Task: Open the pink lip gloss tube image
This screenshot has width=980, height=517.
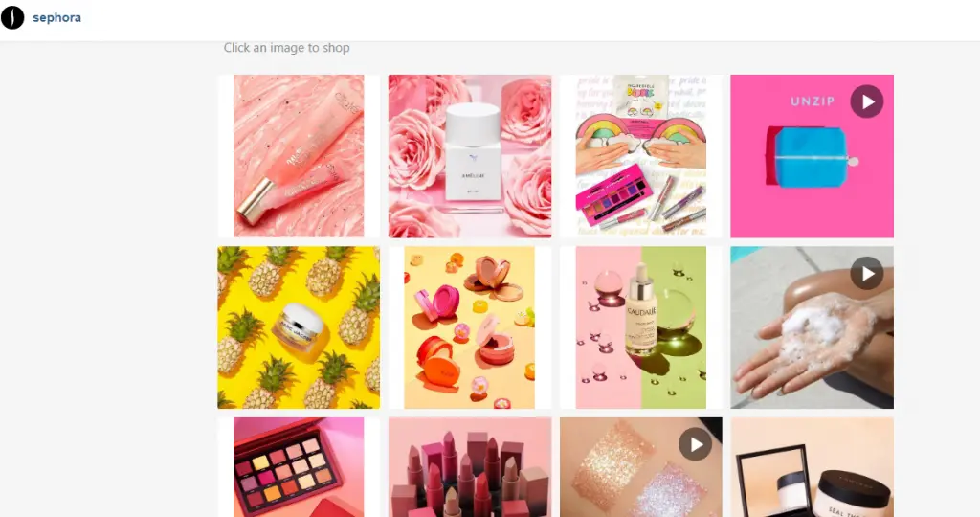Action: tap(299, 156)
